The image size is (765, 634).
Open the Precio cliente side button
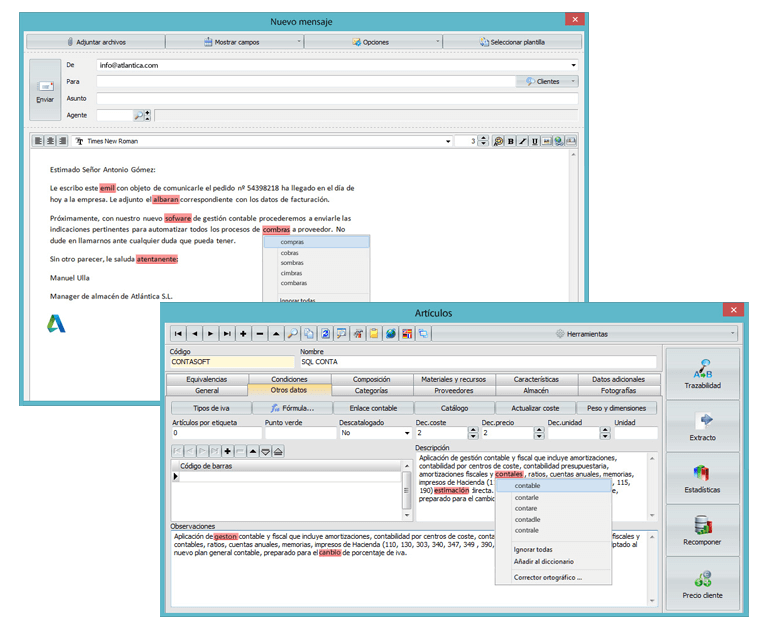point(702,584)
